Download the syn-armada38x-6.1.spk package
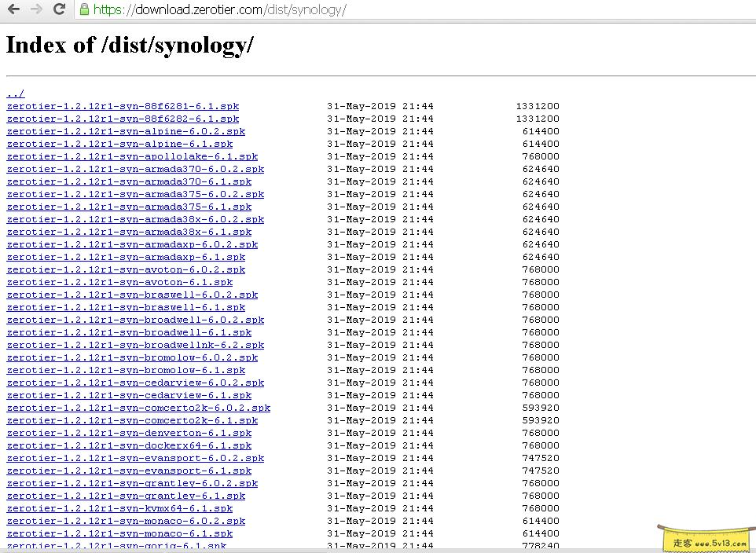The width and height of the screenshot is (756, 553). point(129,232)
